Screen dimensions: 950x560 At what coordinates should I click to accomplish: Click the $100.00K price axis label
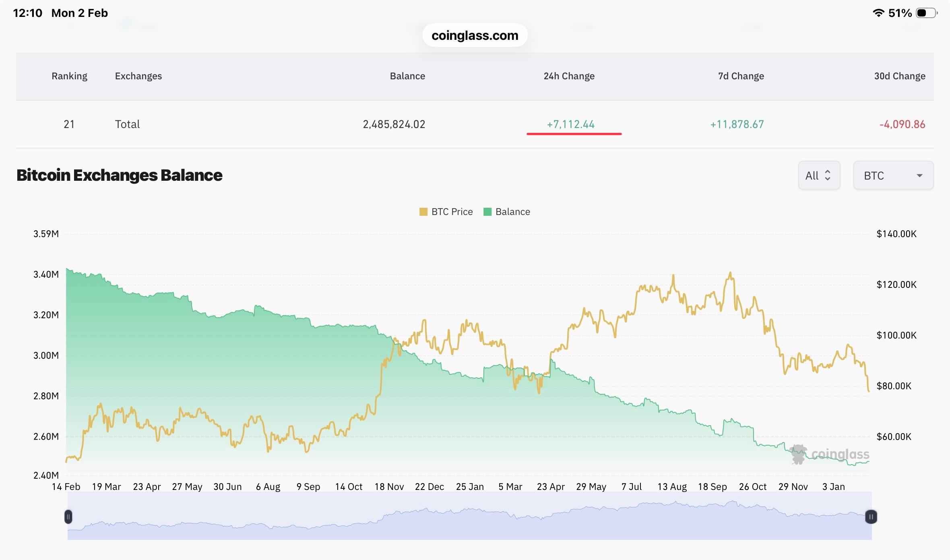[896, 335]
